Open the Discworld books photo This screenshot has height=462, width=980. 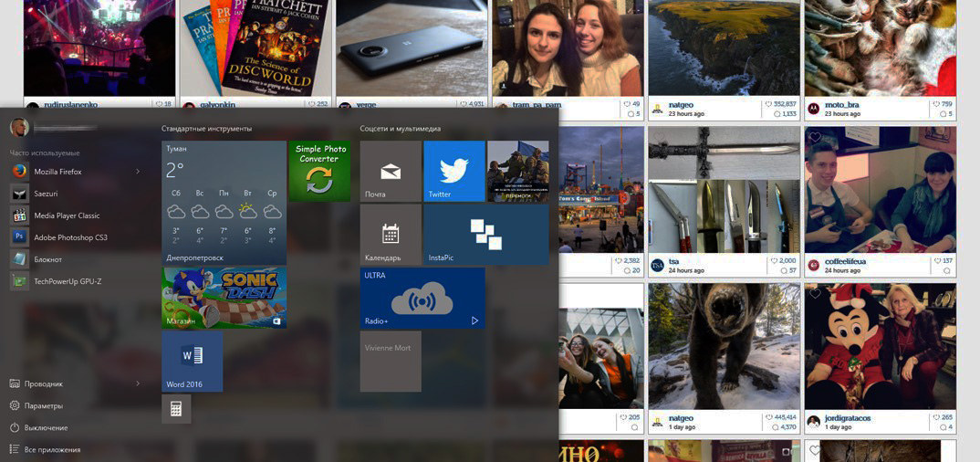[x=255, y=47]
